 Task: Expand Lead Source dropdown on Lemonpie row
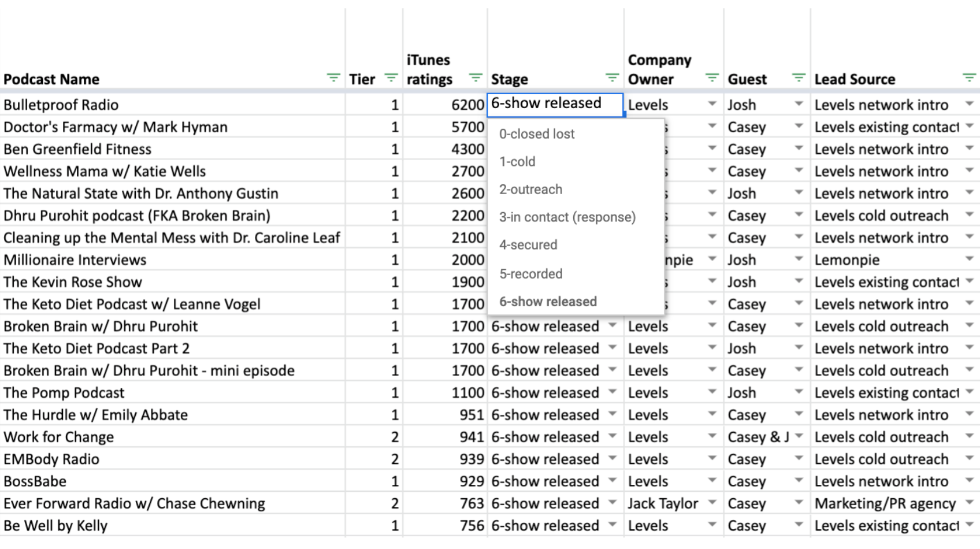pyautogui.click(x=969, y=259)
